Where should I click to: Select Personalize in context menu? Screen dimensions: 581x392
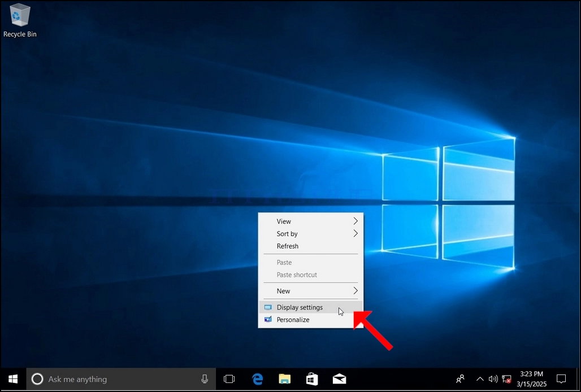(310, 320)
